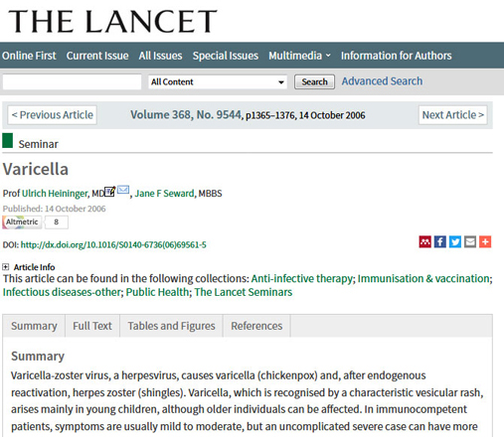Viewport: 504px width, 437px height.
Task: Share article on Facebook
Action: pyautogui.click(x=440, y=241)
